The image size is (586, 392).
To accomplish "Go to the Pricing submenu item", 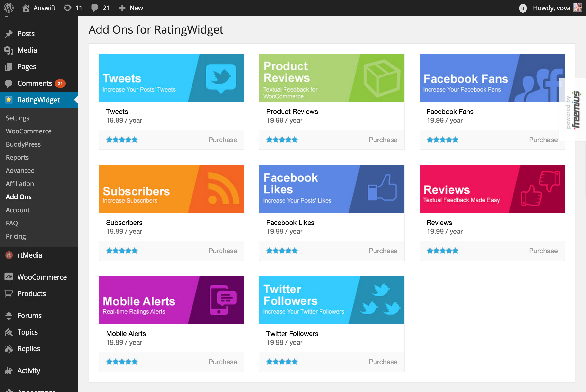I will pyautogui.click(x=16, y=236).
